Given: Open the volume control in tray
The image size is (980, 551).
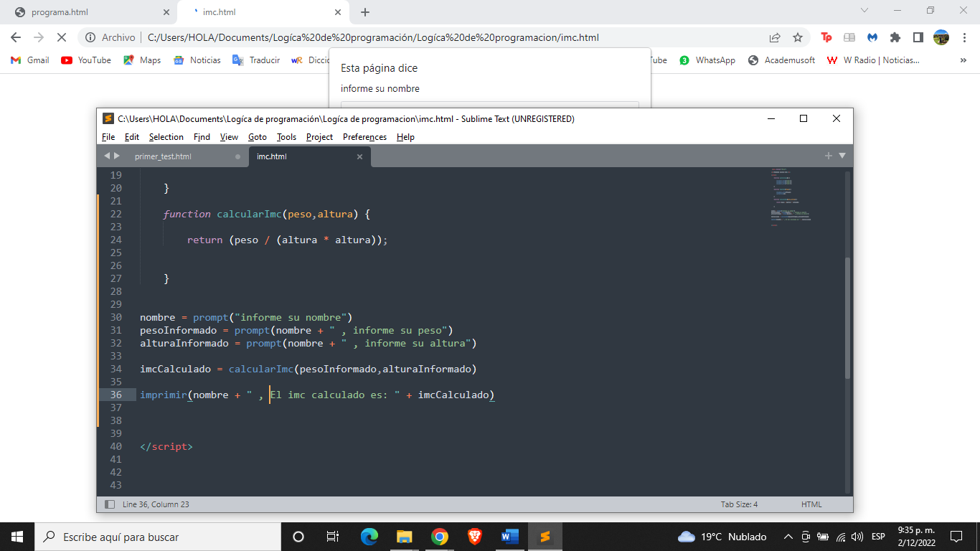Looking at the screenshot, I should click(858, 537).
